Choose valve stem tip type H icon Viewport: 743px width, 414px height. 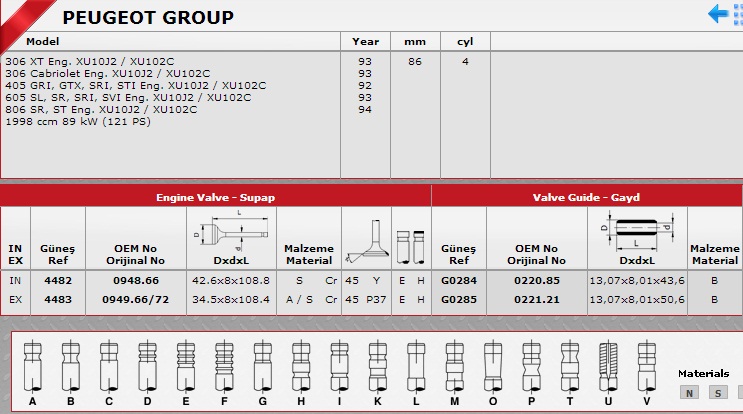pos(299,366)
